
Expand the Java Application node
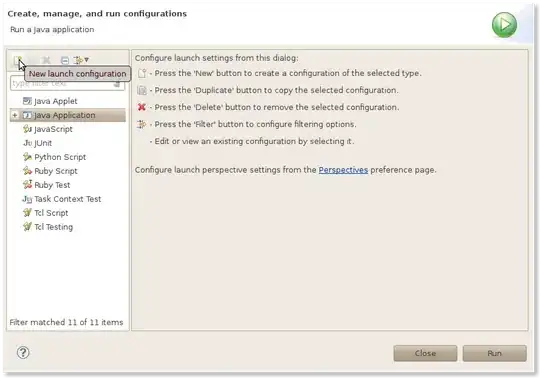[x=15, y=115]
